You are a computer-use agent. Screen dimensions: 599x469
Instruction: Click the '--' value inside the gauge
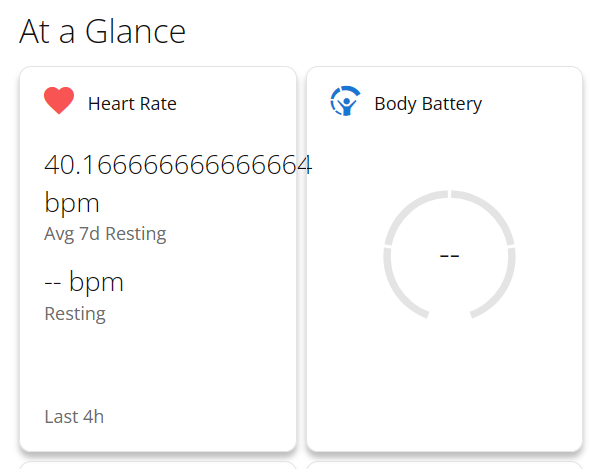pos(450,256)
